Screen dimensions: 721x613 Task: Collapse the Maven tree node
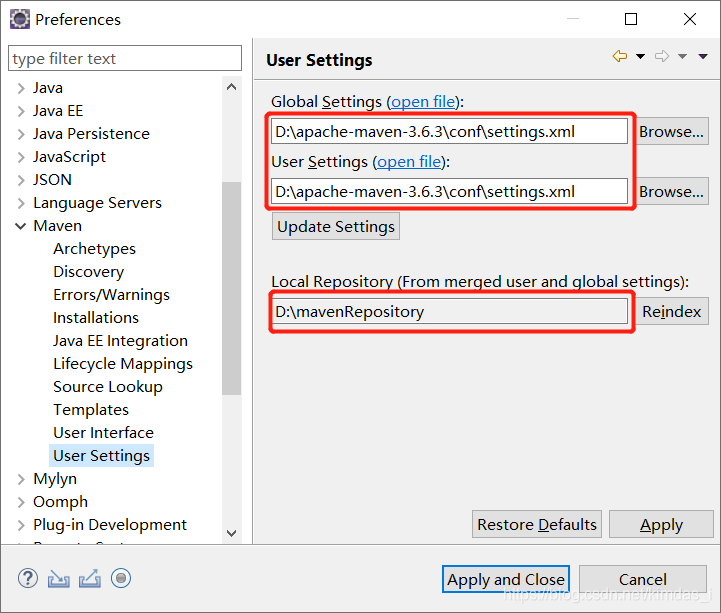(x=21, y=226)
